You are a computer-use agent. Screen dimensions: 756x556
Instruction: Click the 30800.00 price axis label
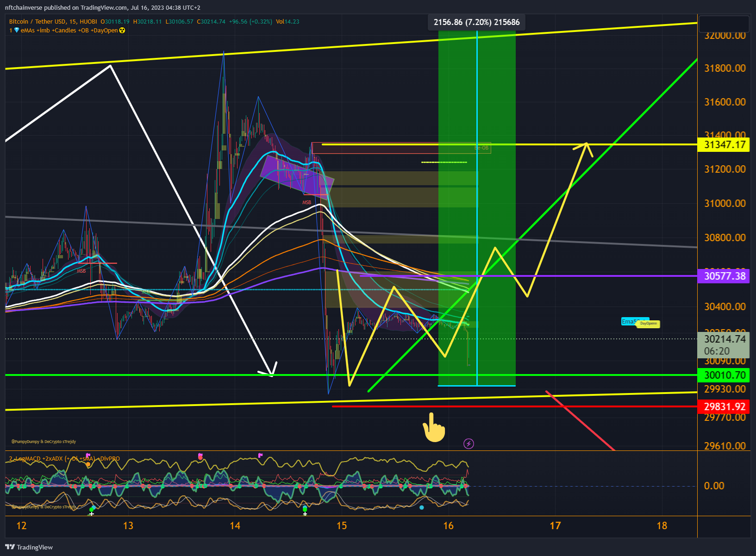(725, 238)
